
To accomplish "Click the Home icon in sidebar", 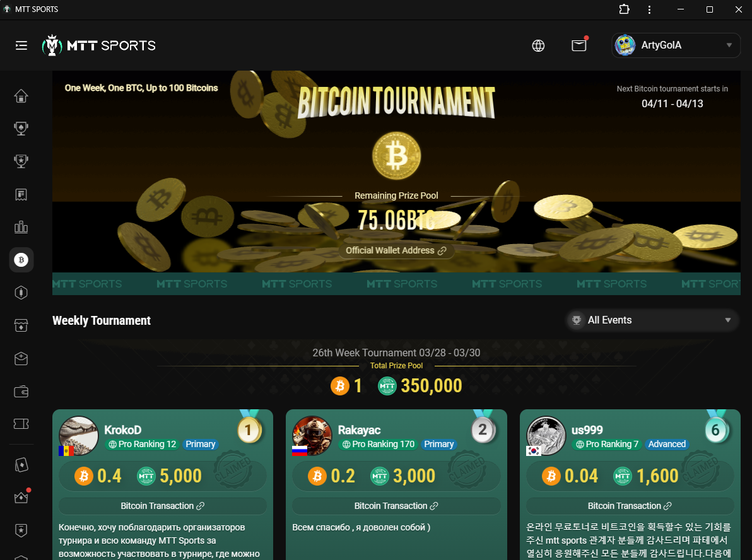I will pyautogui.click(x=21, y=96).
